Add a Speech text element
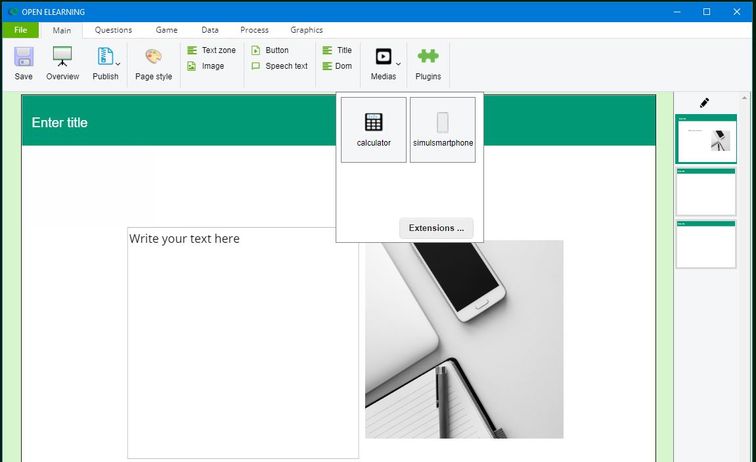 [279, 66]
